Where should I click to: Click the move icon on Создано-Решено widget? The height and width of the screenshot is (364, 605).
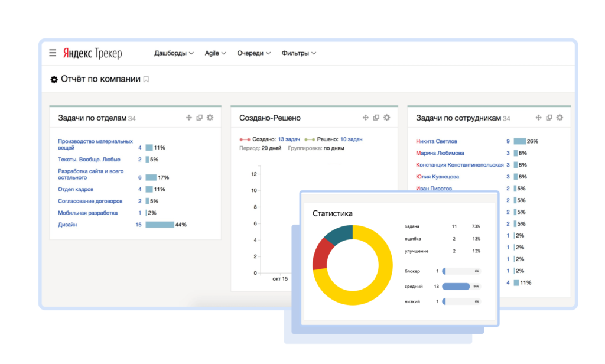[x=366, y=118]
